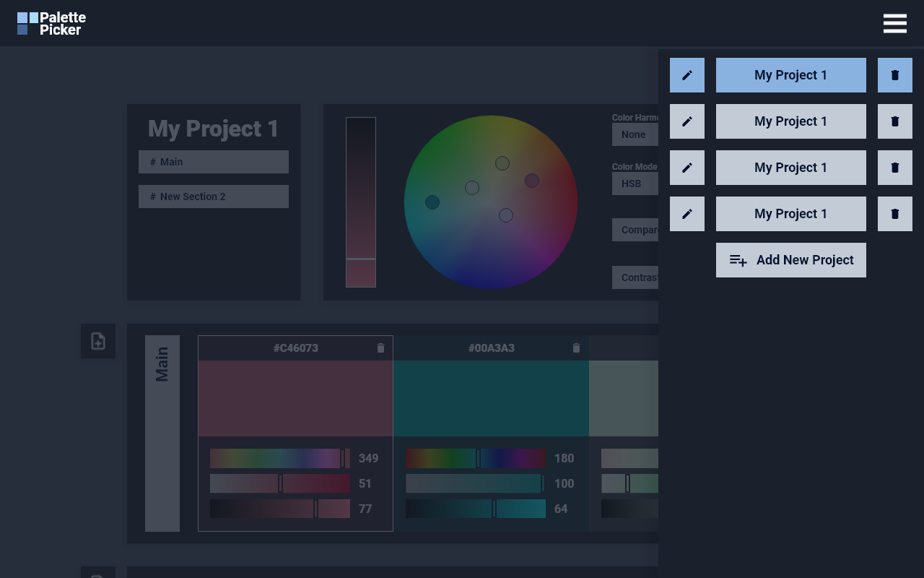Select the purple color handle on the color wheel
924x578 pixels.
pyautogui.click(x=532, y=181)
